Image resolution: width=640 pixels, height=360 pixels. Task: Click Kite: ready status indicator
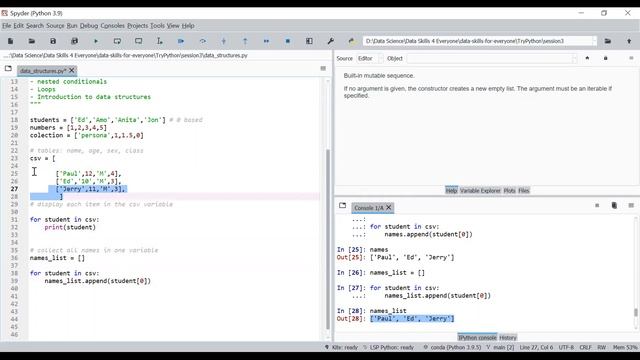(341, 347)
